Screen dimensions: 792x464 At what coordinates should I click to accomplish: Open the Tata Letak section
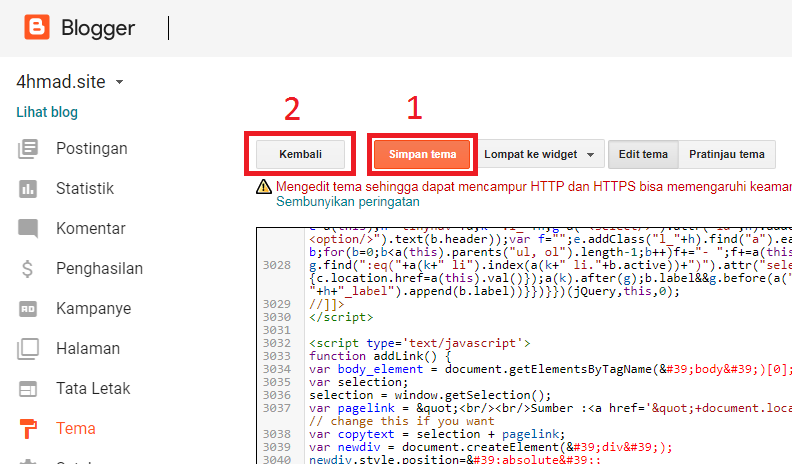coord(93,388)
